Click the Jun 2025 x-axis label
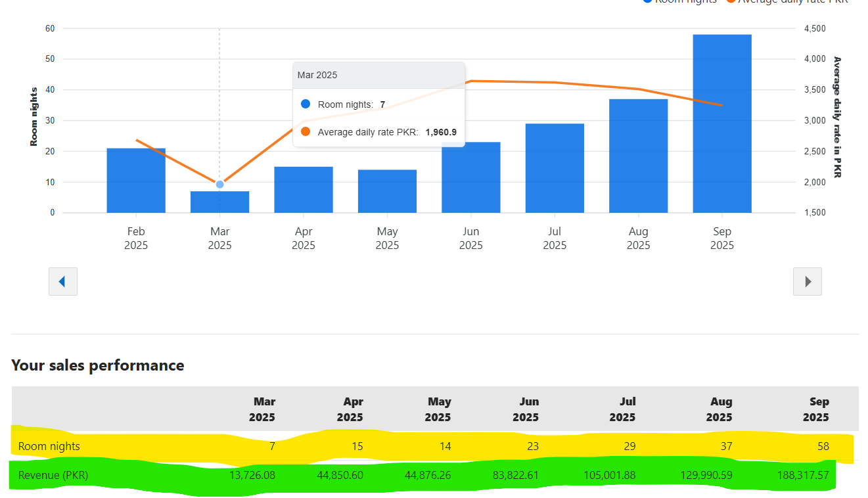The width and height of the screenshot is (868, 498). (x=470, y=238)
